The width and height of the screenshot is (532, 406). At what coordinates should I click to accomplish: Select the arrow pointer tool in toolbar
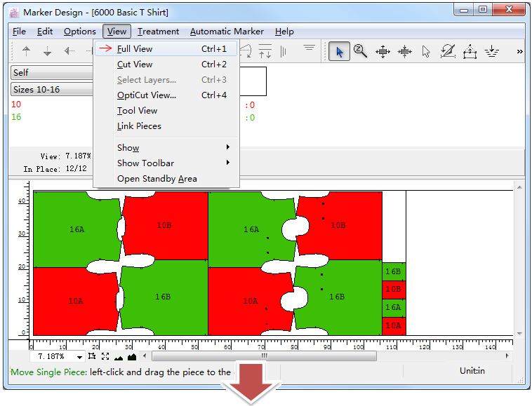point(340,51)
